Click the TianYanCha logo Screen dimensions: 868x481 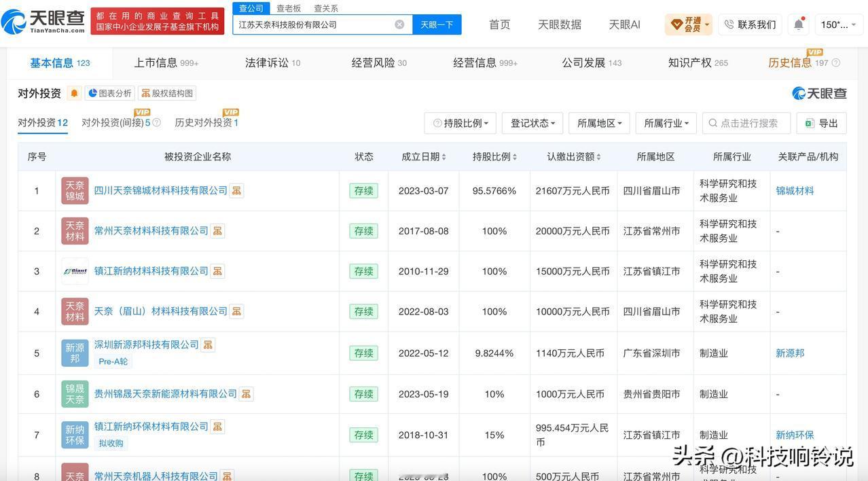point(43,21)
